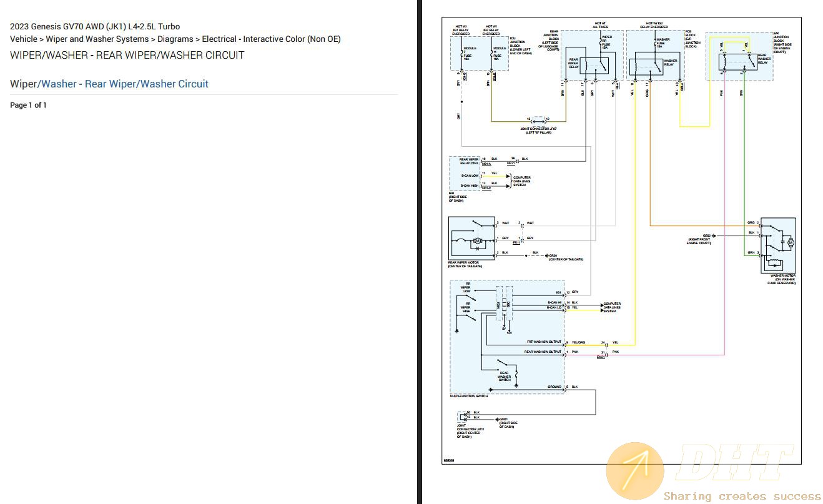Click 'COMPUTER DATA LINES SYSTEM' beside the IBU
Screen dimensions: 823x504
[522, 181]
